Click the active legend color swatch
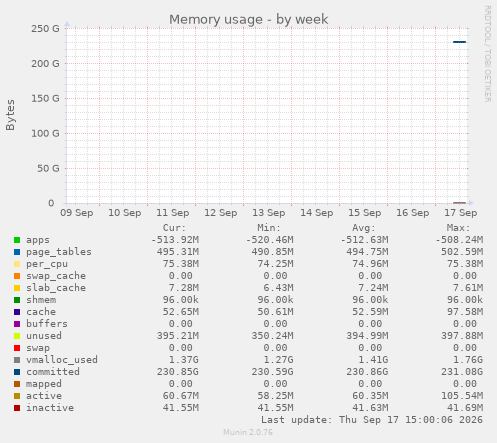The width and height of the screenshot is (497, 443). pos(17,396)
